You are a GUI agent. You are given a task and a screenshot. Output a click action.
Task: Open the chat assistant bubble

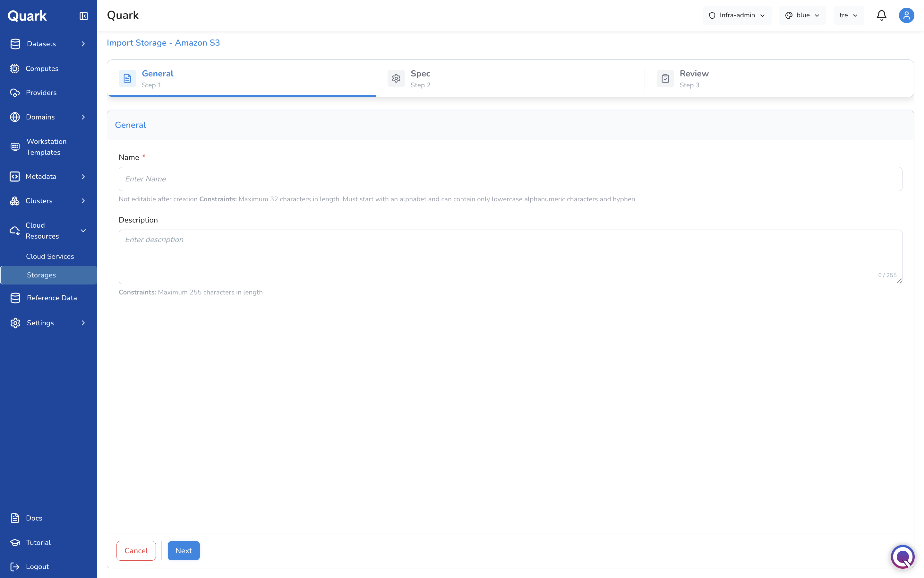pyautogui.click(x=903, y=556)
